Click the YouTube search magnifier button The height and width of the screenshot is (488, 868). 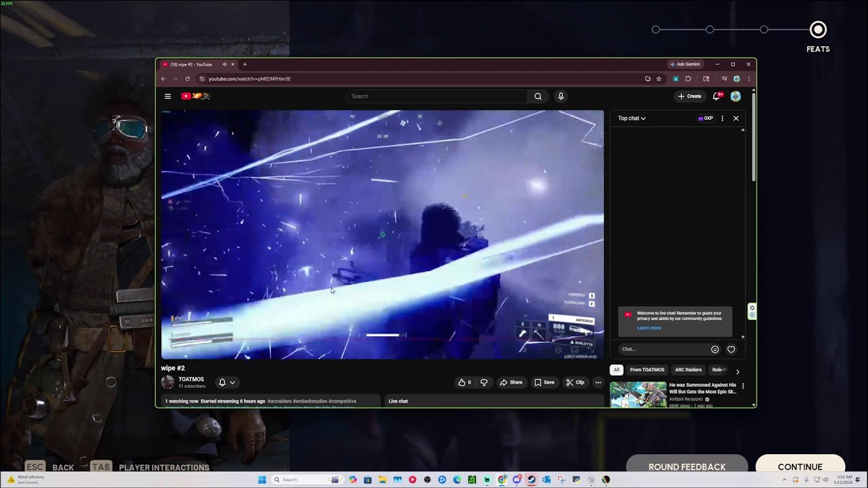click(538, 96)
